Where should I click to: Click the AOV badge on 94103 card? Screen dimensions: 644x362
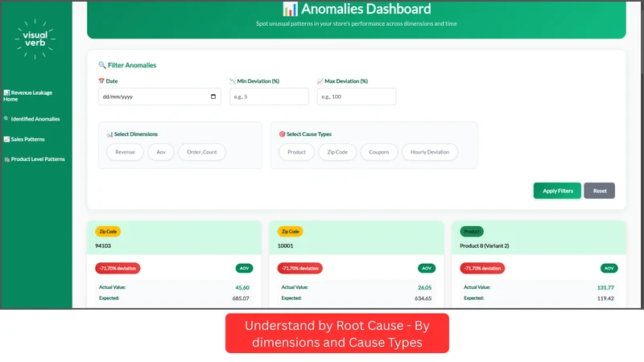245,269
